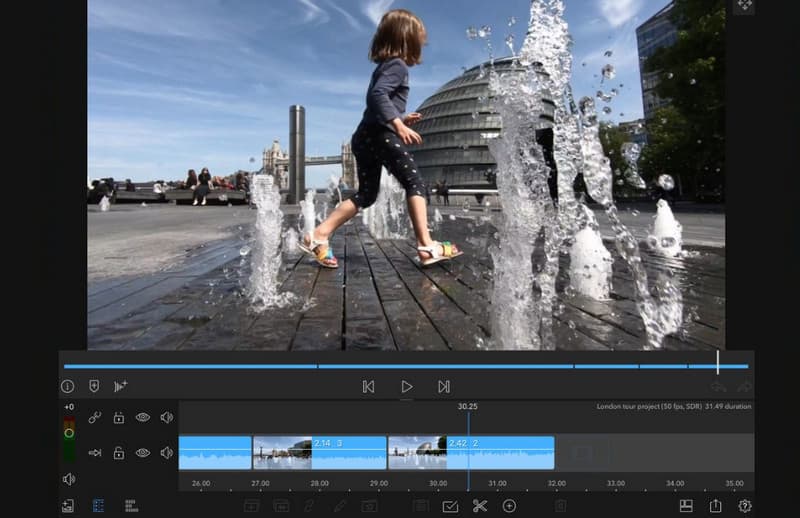
Task: Hide the main video track with eye icon
Action: [142, 453]
